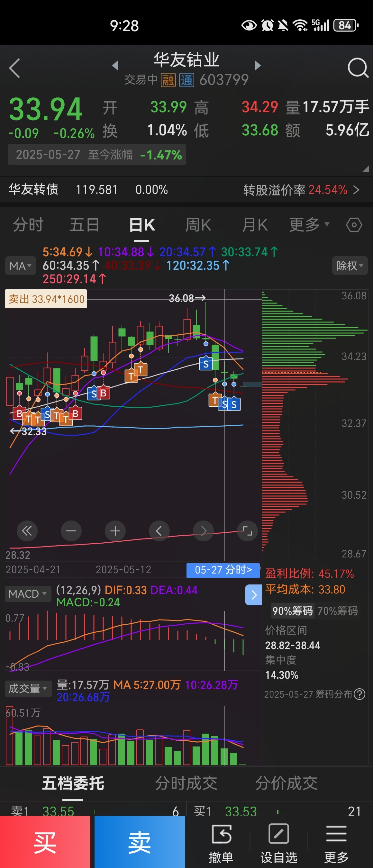Open MACD indicator dropdown
Viewport: 373px width, 868px height.
(x=28, y=594)
